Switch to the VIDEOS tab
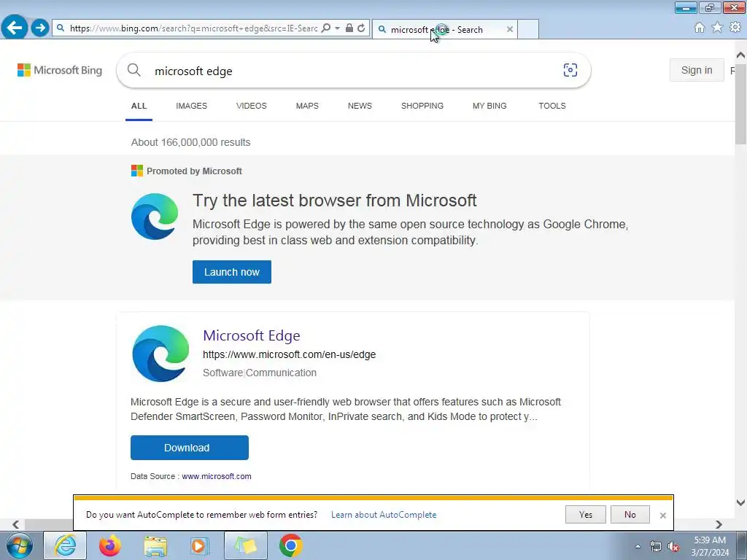747x560 pixels. [252, 106]
